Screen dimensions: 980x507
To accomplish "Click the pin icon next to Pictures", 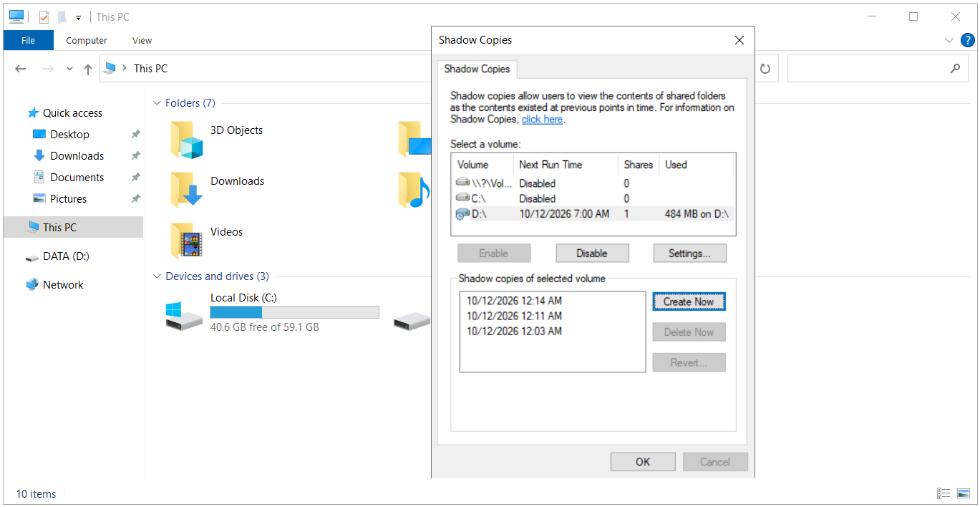I will pyautogui.click(x=135, y=199).
